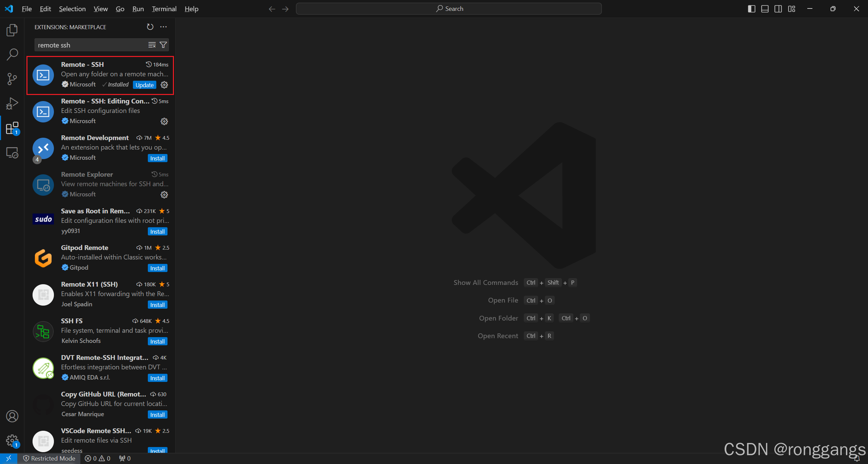Image resolution: width=868 pixels, height=464 pixels.
Task: Toggle the secondary side bar
Action: (778, 9)
